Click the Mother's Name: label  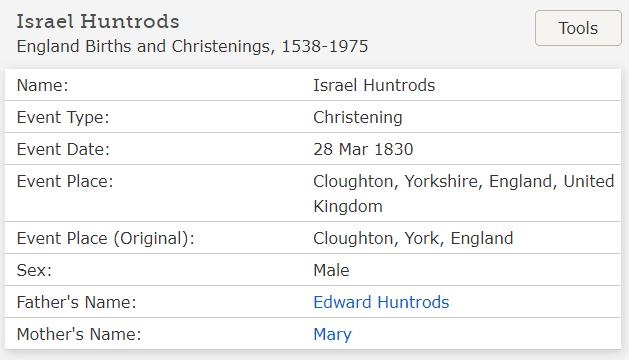pos(79,334)
